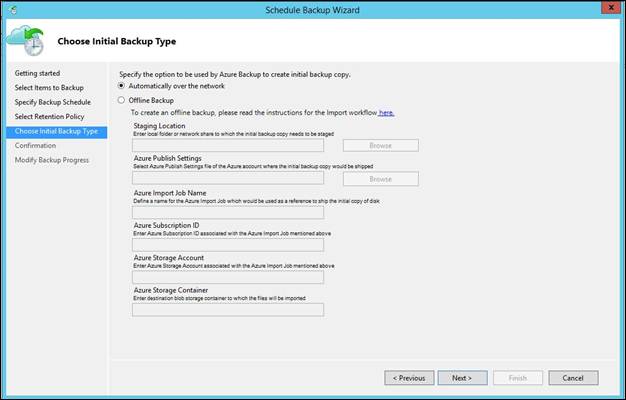
Task: Focus the Azure Subscription ID field
Action: tap(227, 245)
